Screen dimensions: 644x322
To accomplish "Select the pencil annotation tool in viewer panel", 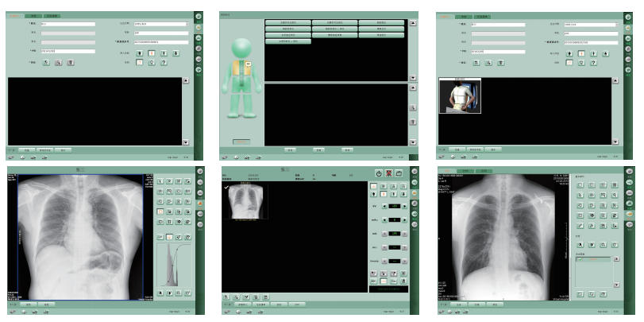I will (x=580, y=225).
